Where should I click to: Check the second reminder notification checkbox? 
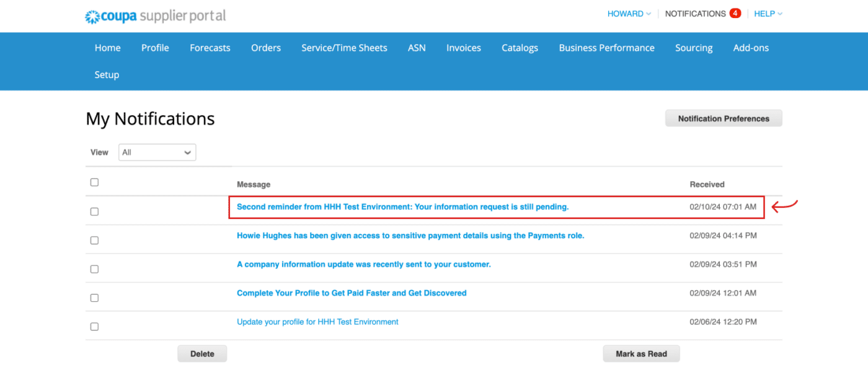pos(94,211)
